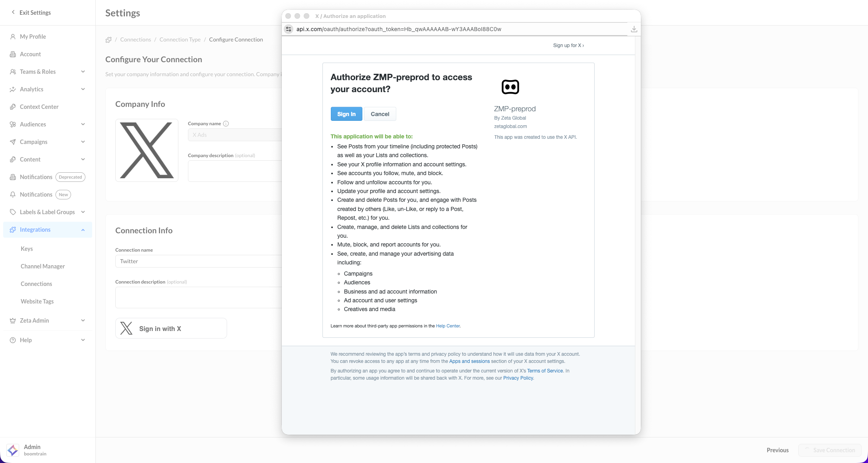This screenshot has height=463, width=868.
Task: Click the Sign up for X link
Action: coord(568,45)
